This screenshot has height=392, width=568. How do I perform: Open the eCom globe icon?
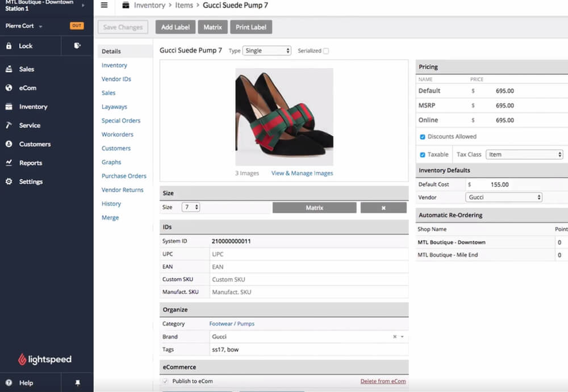[x=9, y=87]
